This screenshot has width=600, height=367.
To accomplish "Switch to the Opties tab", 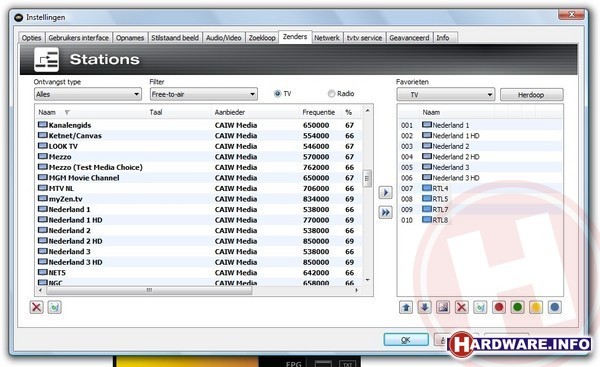I will tap(31, 38).
